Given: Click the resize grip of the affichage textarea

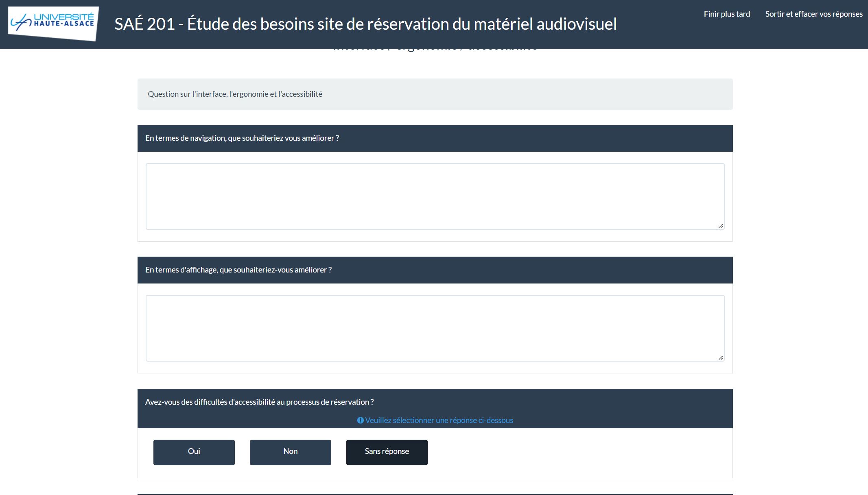Looking at the screenshot, I should pyautogui.click(x=721, y=358).
